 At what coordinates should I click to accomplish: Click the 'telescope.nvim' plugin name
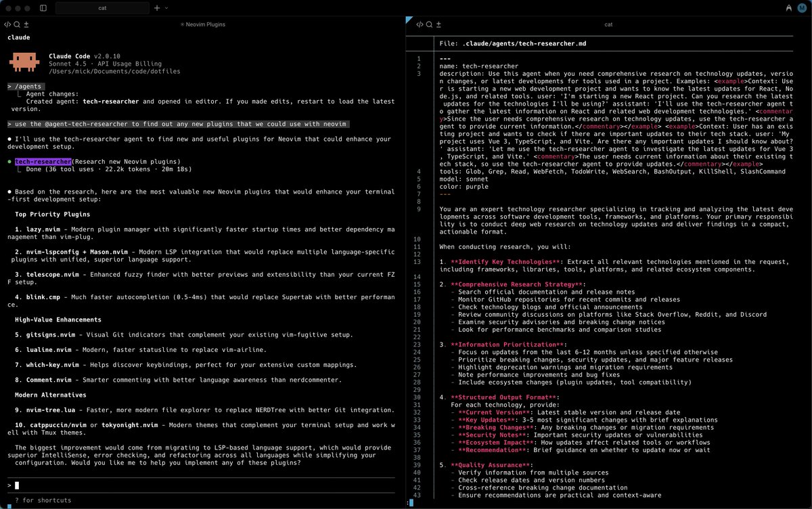(53, 274)
